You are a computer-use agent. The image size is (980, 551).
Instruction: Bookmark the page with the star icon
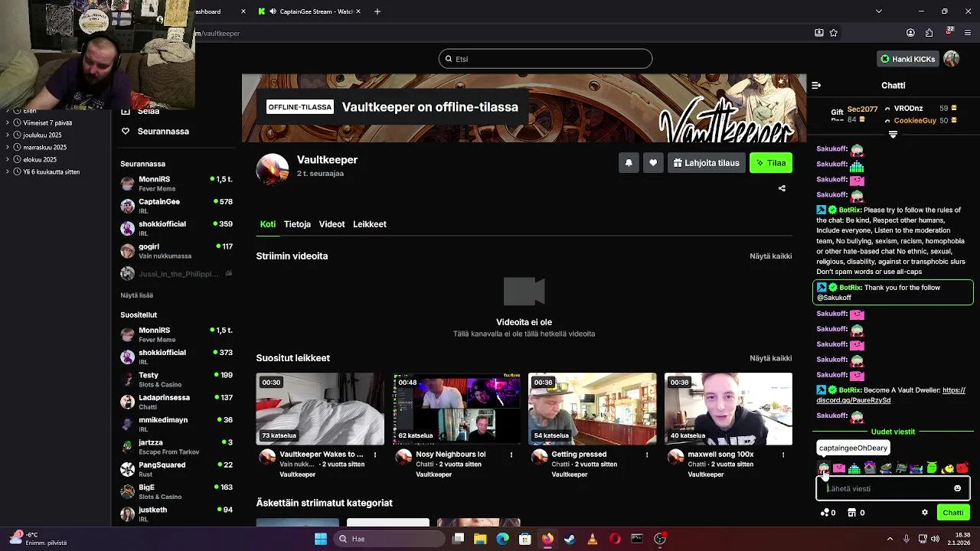[834, 33]
